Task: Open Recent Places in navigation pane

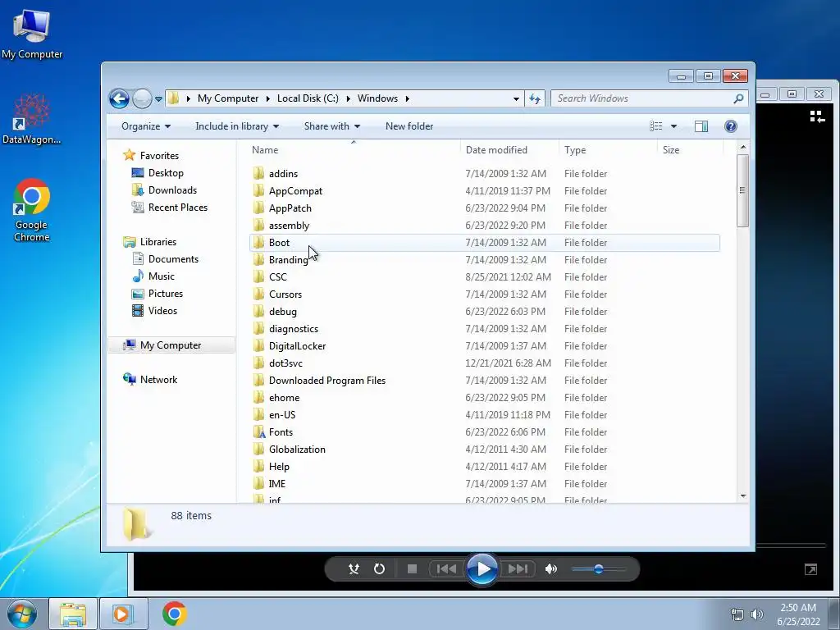Action: (177, 208)
